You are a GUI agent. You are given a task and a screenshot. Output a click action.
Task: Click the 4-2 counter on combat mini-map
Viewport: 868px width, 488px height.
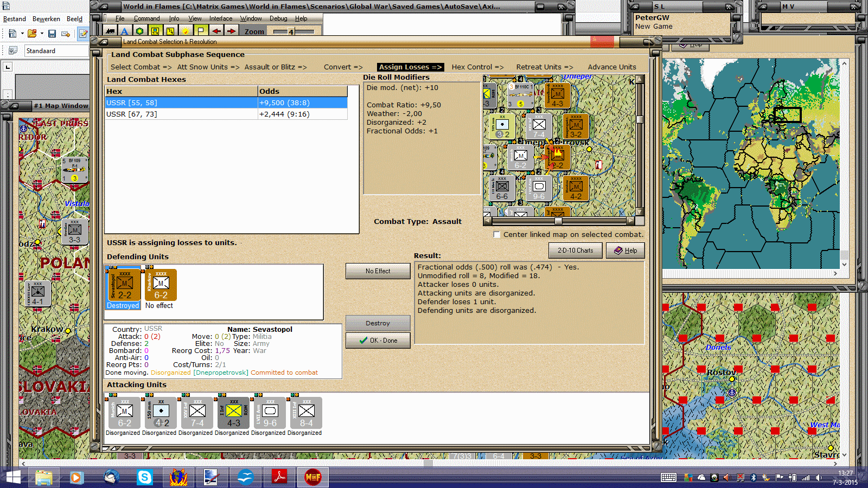tap(576, 188)
